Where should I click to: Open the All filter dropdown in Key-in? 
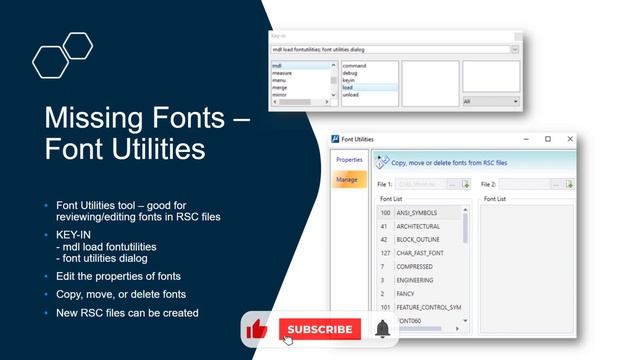491,101
